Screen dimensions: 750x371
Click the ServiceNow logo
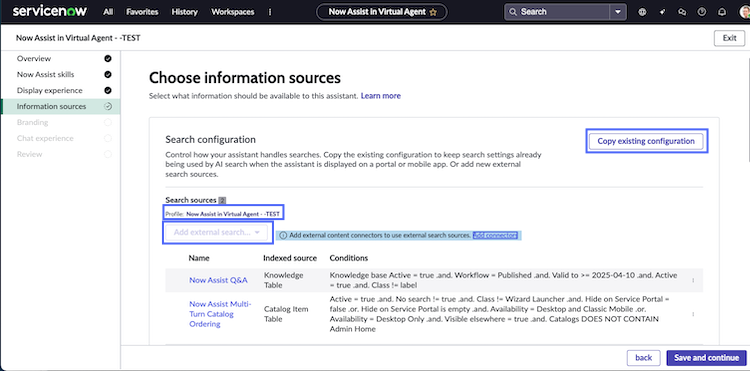(x=50, y=11)
